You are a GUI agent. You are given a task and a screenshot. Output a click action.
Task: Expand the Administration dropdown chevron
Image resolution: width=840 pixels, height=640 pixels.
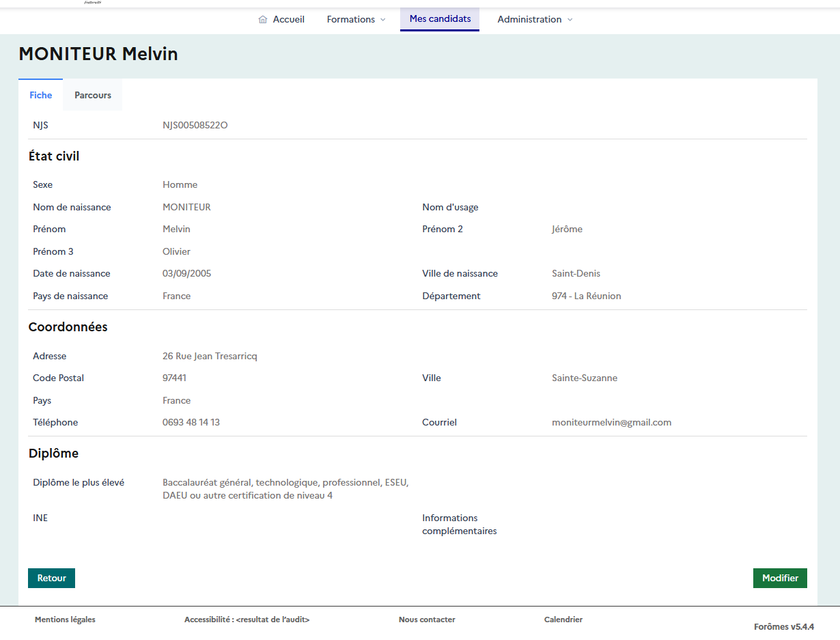pos(570,20)
